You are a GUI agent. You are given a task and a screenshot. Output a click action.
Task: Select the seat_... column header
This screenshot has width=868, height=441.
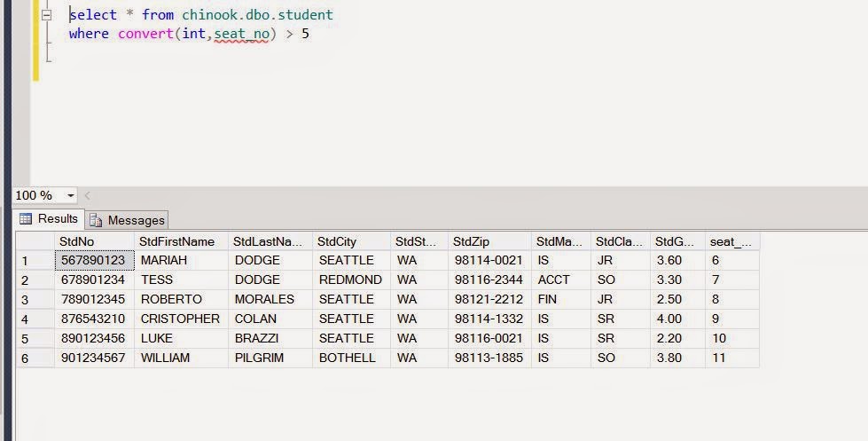click(x=732, y=241)
